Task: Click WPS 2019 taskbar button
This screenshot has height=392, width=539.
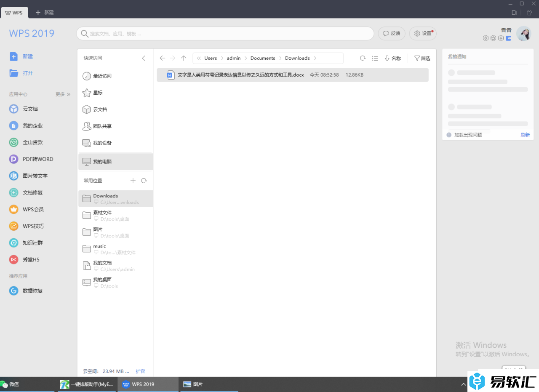Action: click(x=148, y=384)
